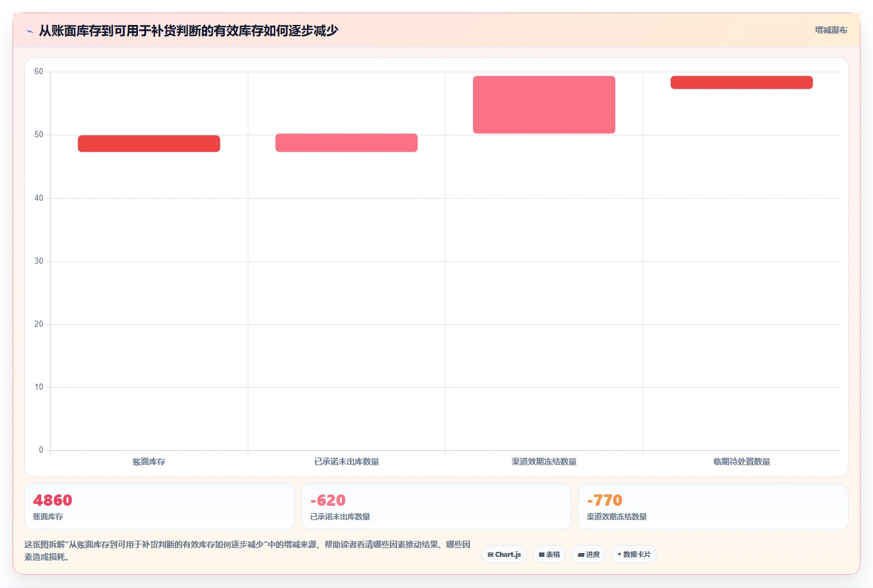873x588 pixels.
Task: Click the x-axis label 账面库存
Action: point(149,462)
